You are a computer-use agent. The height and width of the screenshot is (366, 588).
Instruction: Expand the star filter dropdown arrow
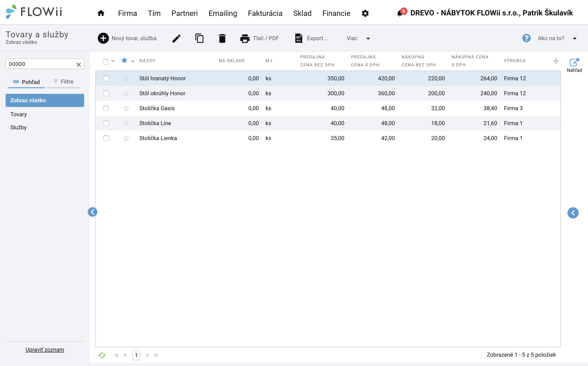click(x=133, y=61)
